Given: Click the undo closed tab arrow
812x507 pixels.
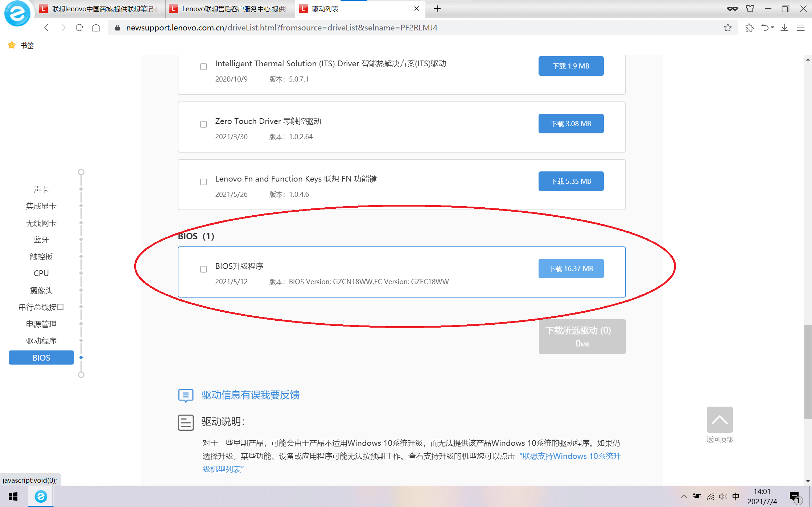Looking at the screenshot, I should (x=765, y=28).
